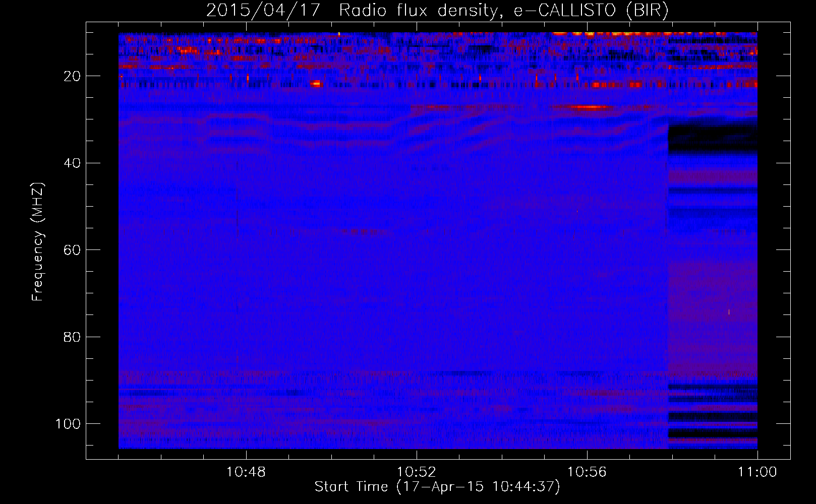Click the 10:52 time tick label
Screen dimensions: 816x504
click(417, 472)
